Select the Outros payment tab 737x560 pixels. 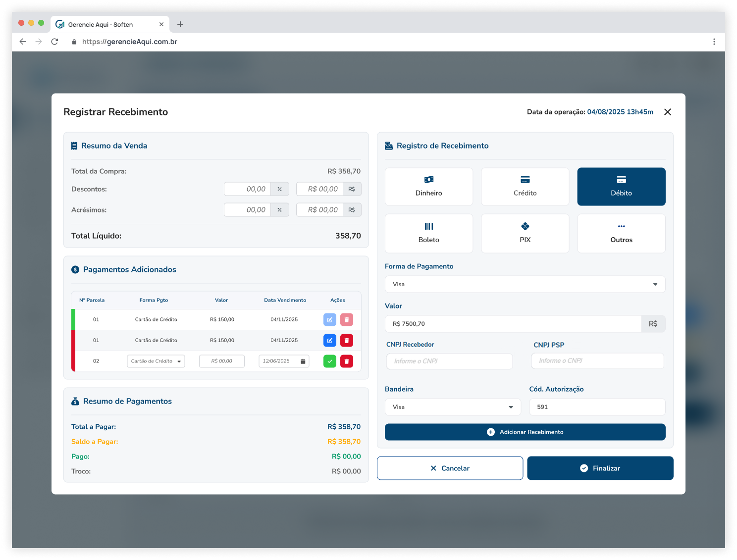(621, 233)
